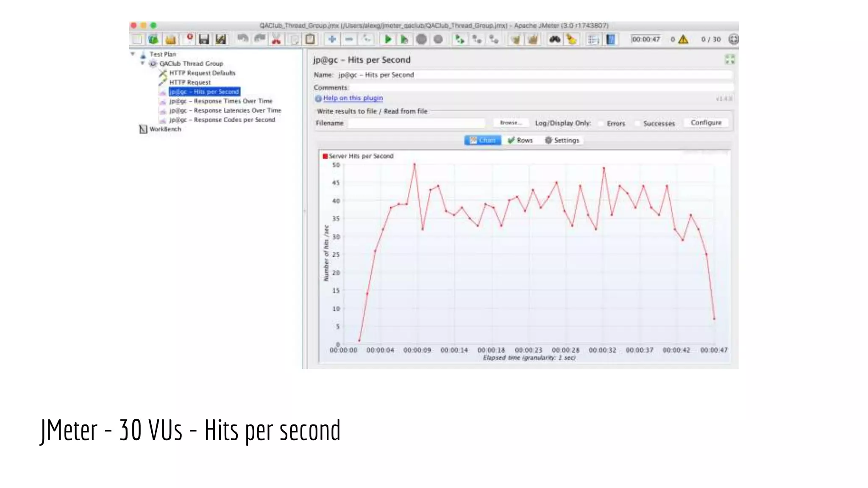Viewport: 868px width, 488px height.
Task: Click the Configure button
Action: (706, 123)
